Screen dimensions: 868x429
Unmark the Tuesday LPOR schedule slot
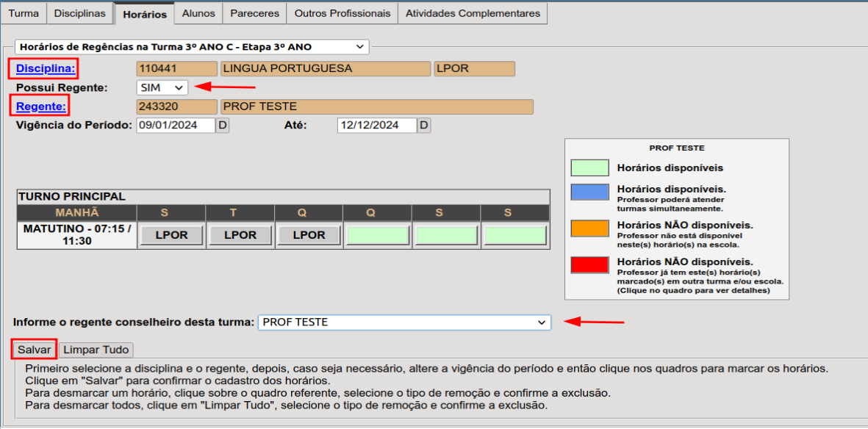point(240,235)
